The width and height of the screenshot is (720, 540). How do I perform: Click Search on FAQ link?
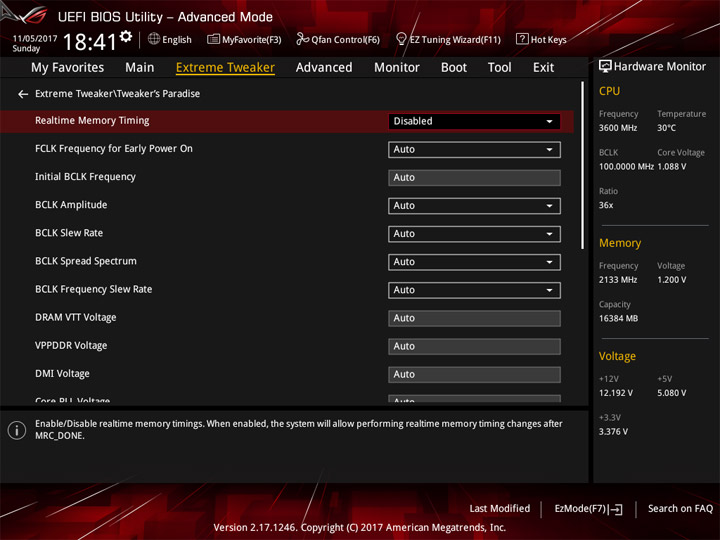pyautogui.click(x=680, y=509)
